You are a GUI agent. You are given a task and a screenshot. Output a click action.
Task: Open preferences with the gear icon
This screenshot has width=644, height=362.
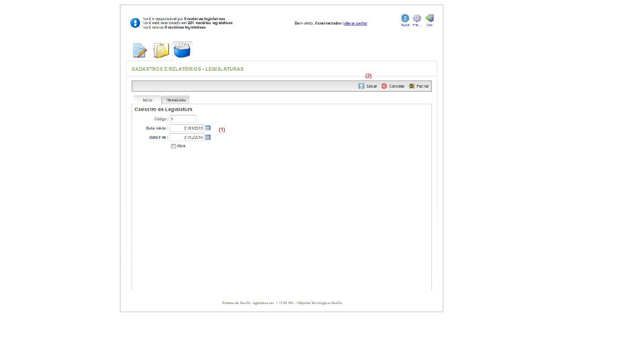pos(417,20)
